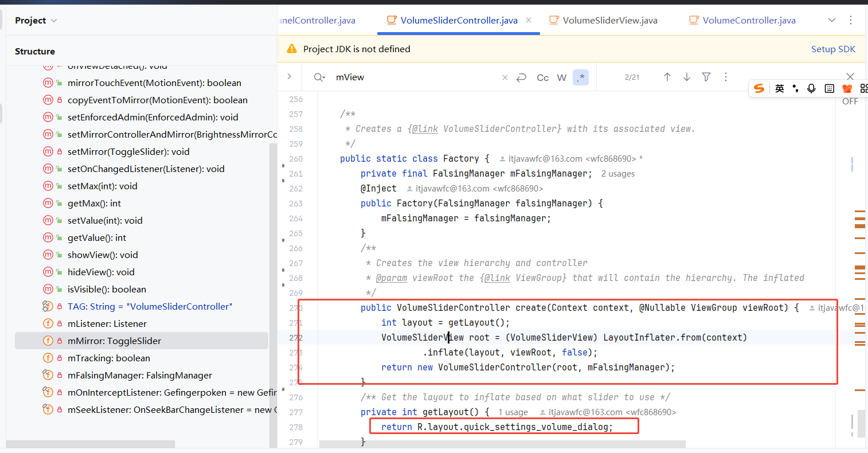The width and height of the screenshot is (868, 453).
Task: Click the new line icon in search
Action: (x=522, y=77)
